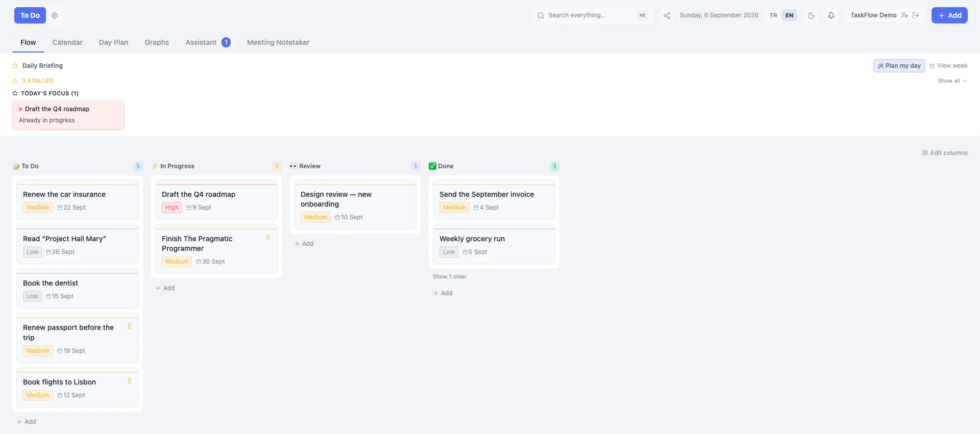Image resolution: width=980 pixels, height=434 pixels.
Task: Open the Send the September invoice card
Action: click(494, 200)
